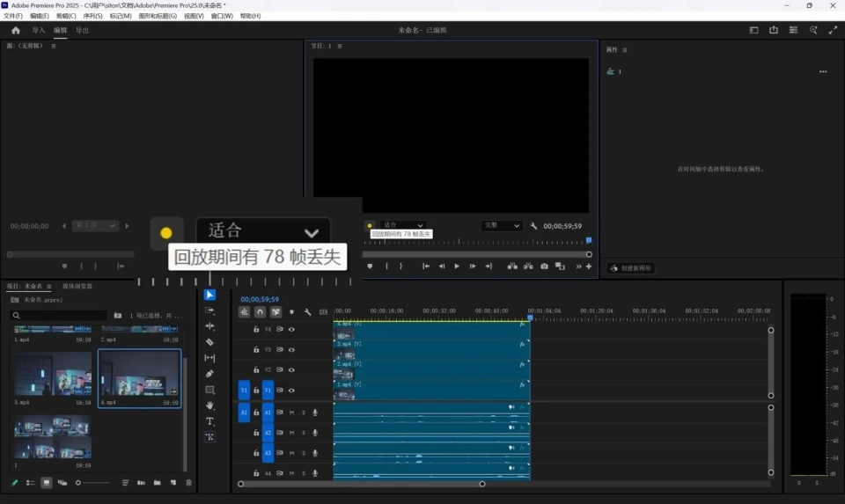Open the zoom level dropdown in the program monitor
The height and width of the screenshot is (504, 845).
click(403, 225)
